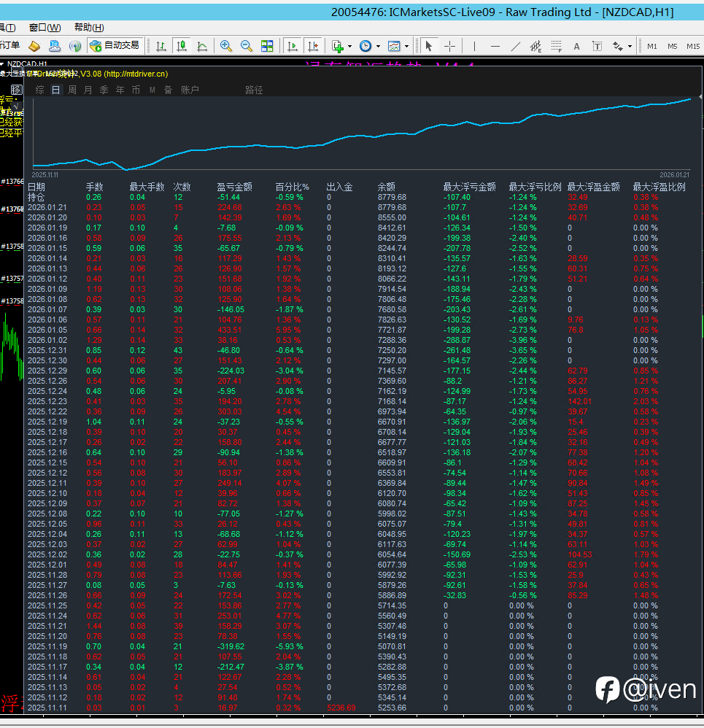This screenshot has width=704, height=728.
Task: Expand the indicators dropdown arrow
Action: coord(349,47)
